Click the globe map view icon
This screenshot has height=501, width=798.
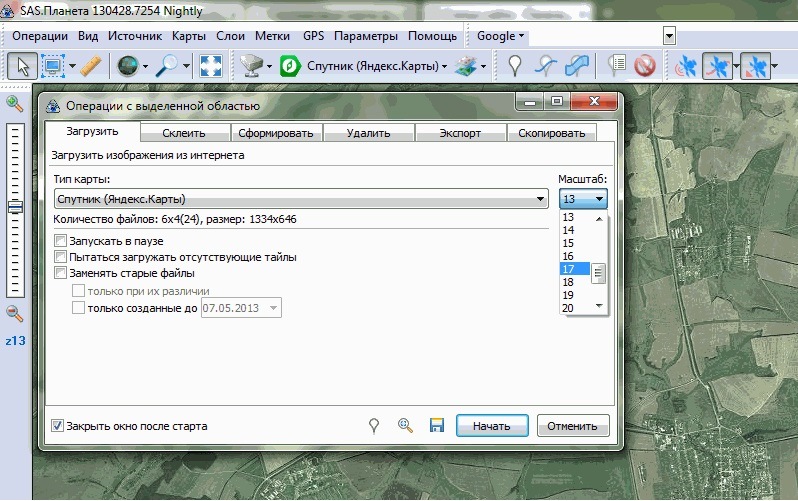[127, 66]
